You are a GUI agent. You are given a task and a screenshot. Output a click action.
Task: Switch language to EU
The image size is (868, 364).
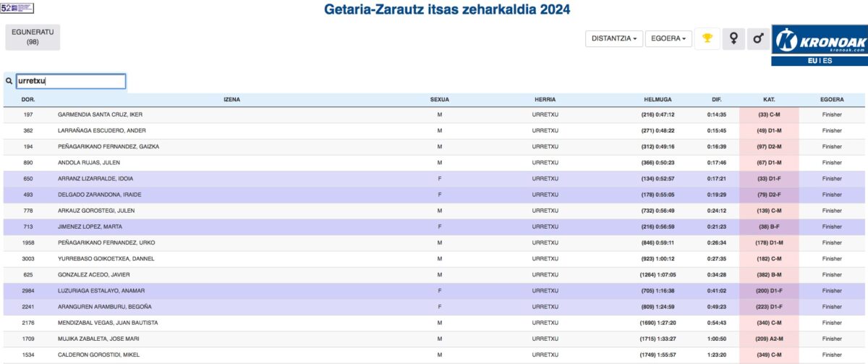click(812, 62)
